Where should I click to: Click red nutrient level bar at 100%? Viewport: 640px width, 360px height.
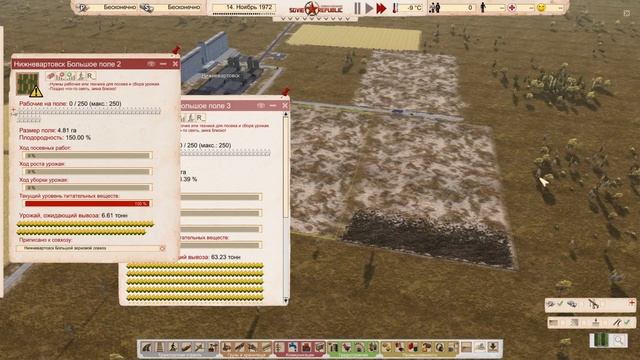(88, 203)
